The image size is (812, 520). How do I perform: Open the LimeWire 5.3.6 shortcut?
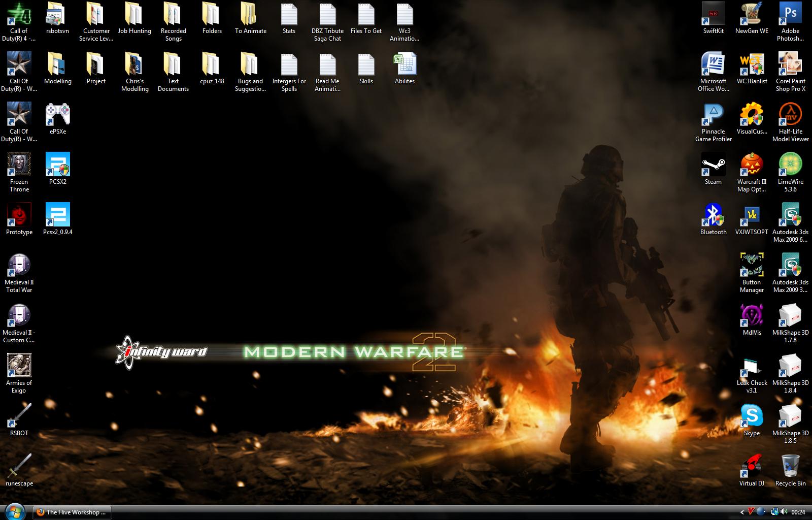[x=790, y=173]
